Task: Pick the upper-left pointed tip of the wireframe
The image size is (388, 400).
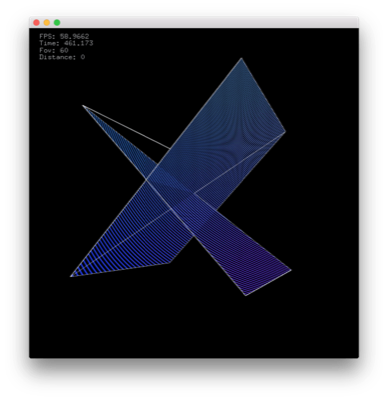Action: coord(83,106)
